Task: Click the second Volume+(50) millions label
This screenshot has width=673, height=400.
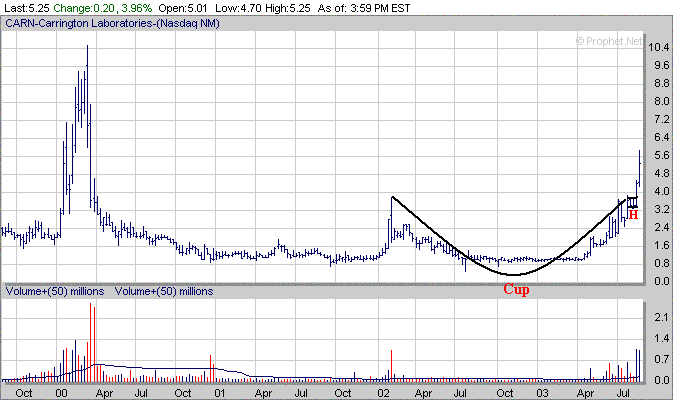Action: [164, 291]
